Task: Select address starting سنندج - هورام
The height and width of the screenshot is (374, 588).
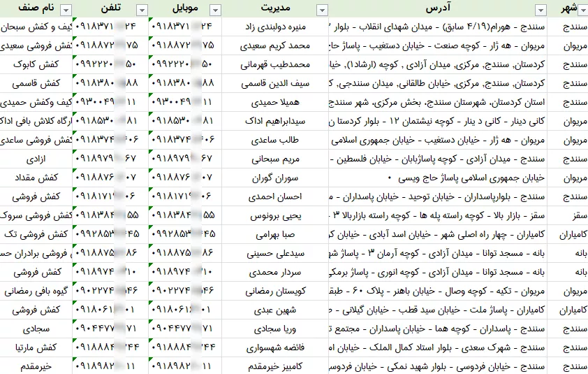Action: (438, 27)
